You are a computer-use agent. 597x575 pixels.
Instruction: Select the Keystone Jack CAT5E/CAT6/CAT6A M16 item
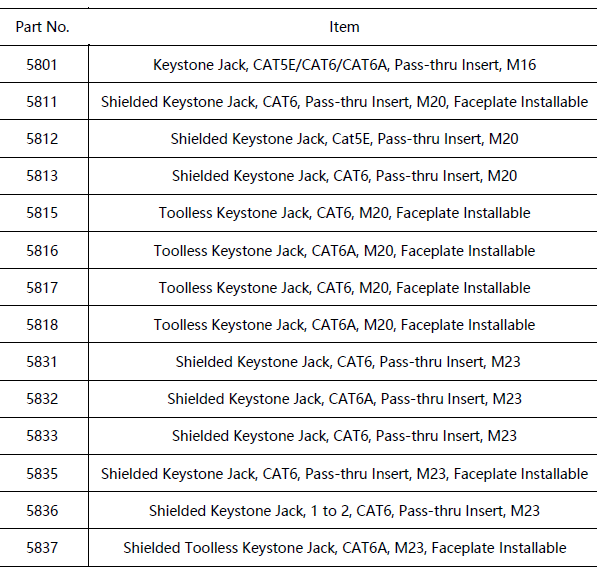click(x=344, y=65)
